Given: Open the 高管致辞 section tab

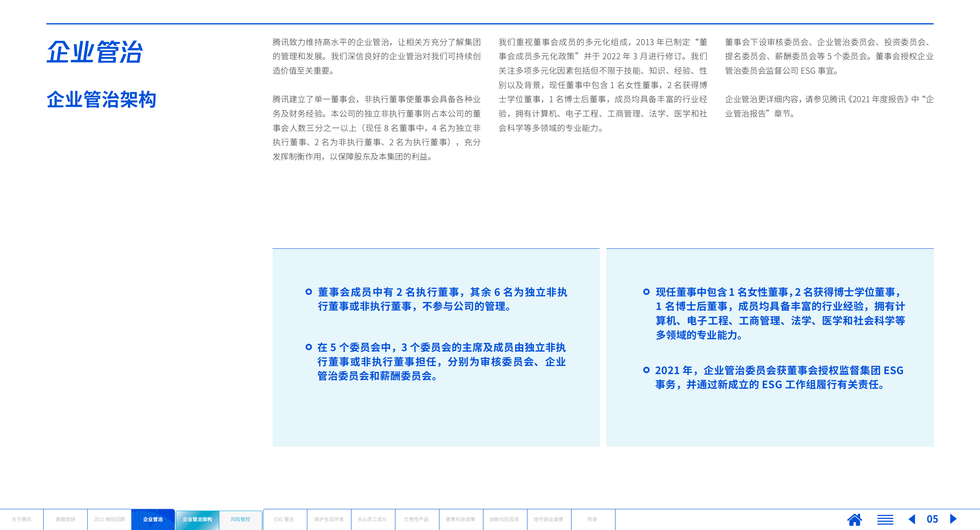Looking at the screenshot, I should tap(65, 519).
